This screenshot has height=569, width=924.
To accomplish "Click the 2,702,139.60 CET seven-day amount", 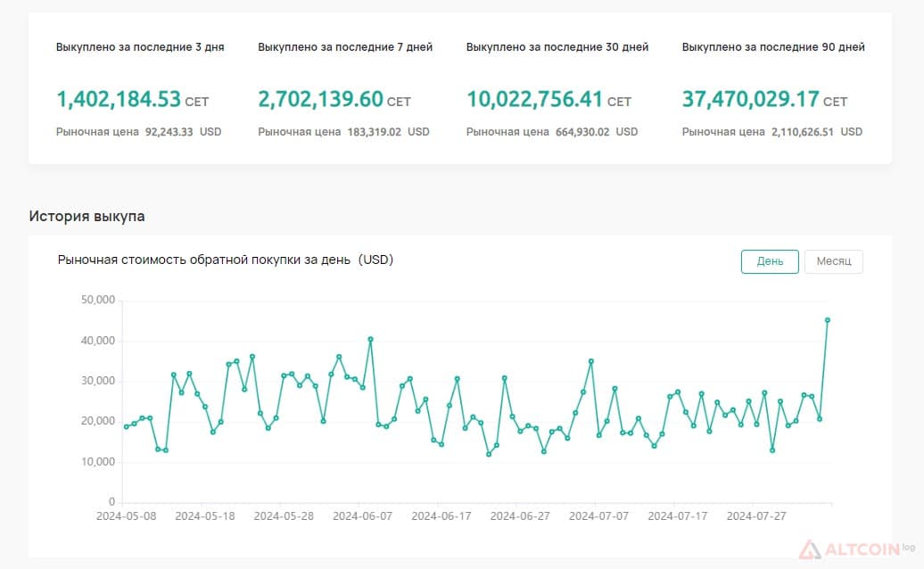I will [334, 99].
